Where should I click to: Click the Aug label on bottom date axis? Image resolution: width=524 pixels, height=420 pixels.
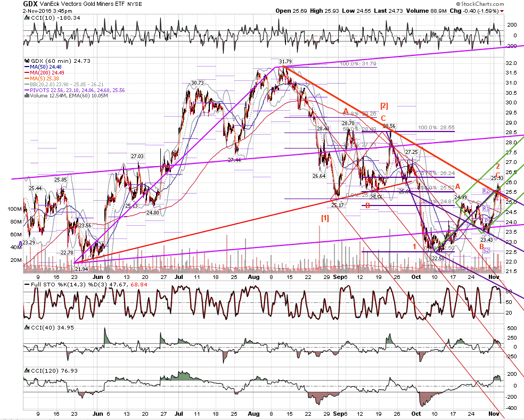253,414
